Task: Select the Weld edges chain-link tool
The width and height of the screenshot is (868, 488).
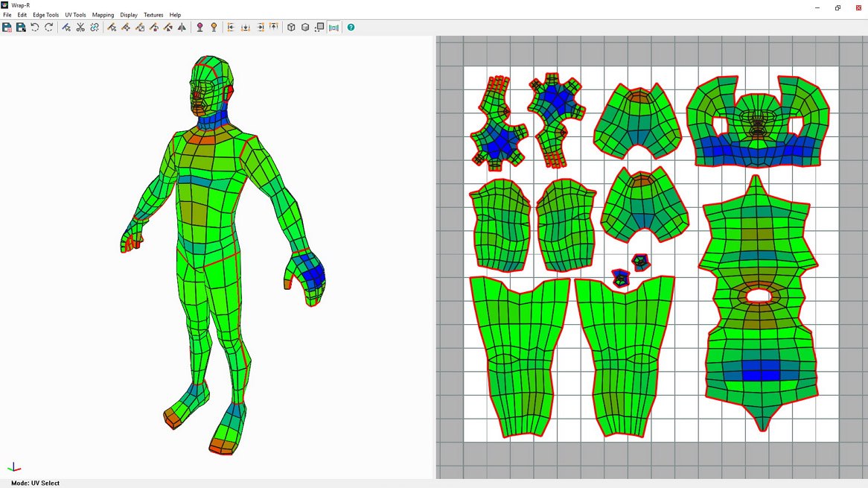Action: pos(93,28)
